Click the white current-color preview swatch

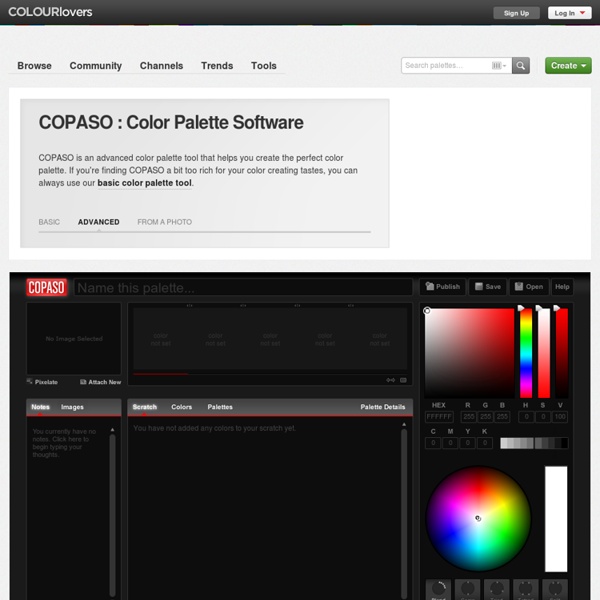(556, 519)
